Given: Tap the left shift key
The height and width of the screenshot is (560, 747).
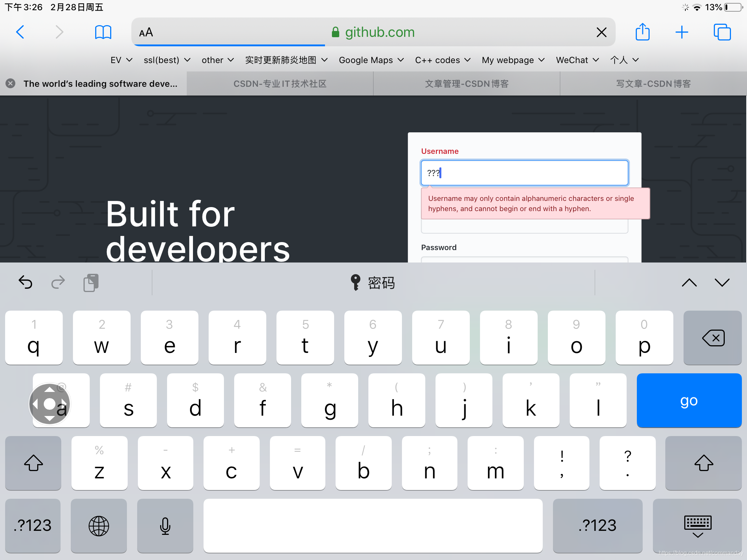Looking at the screenshot, I should 33,463.
